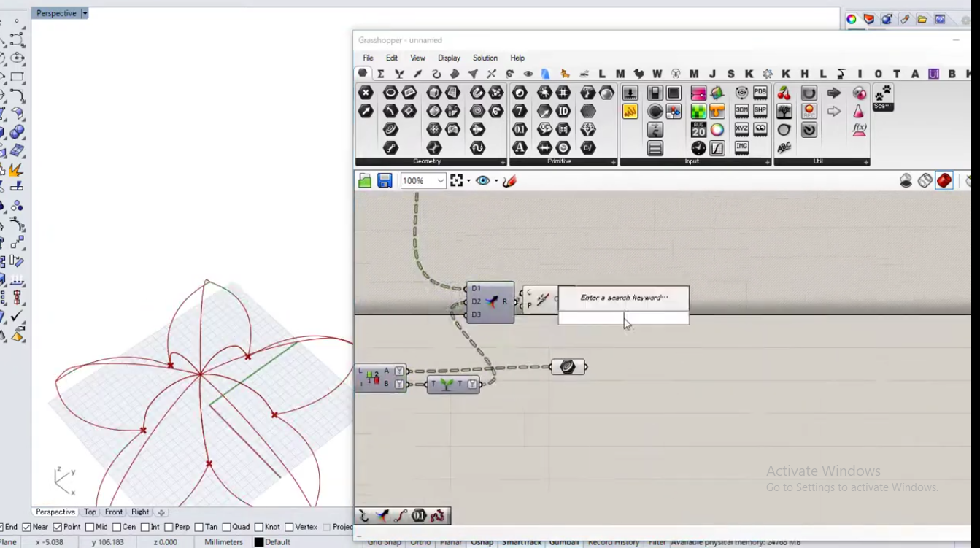980x548 pixels.
Task: Open the dropdown arrow beside the eye icon
Action: tap(496, 180)
